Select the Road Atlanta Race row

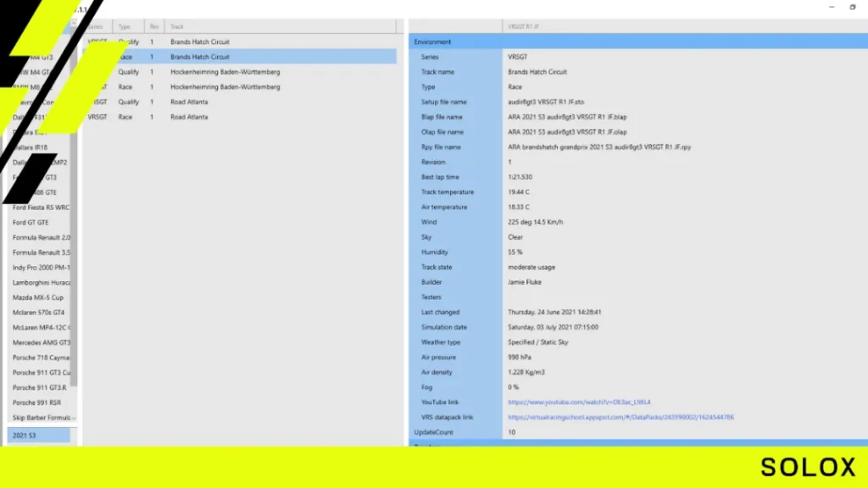240,117
